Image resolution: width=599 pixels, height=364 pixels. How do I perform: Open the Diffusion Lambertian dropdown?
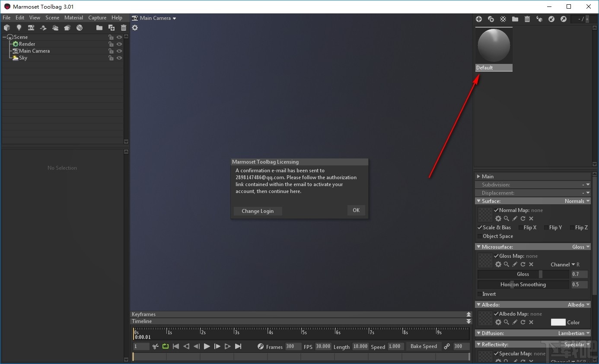coord(574,333)
